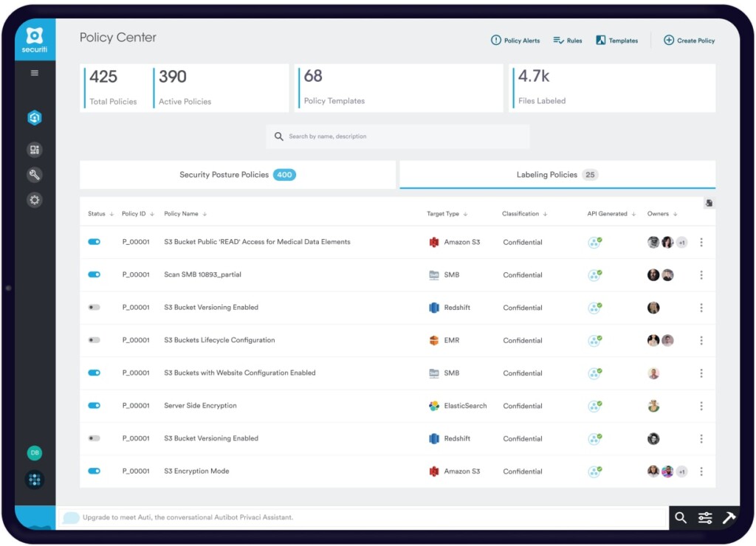Click the magnifier icon in bottom bar

pyautogui.click(x=680, y=517)
